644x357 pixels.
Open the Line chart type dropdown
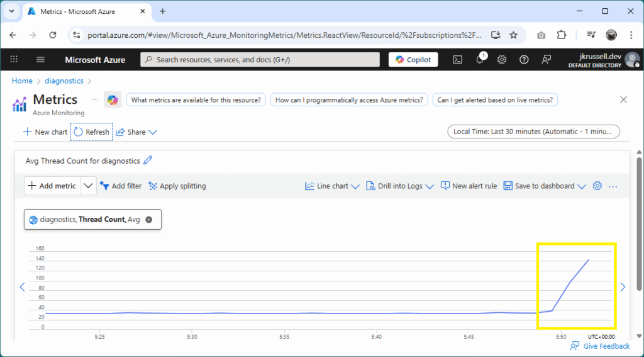coord(332,186)
